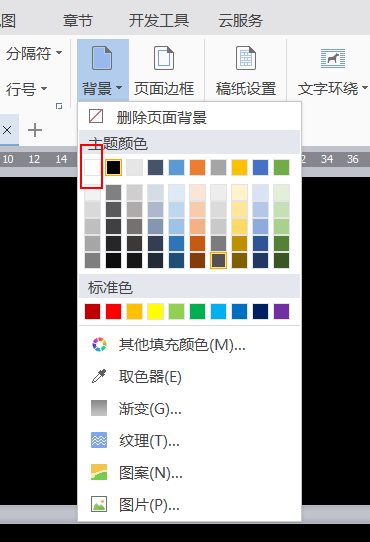370x542 pixels.
Task: Pick the light gray theme color swatch
Action: pyautogui.click(x=135, y=167)
